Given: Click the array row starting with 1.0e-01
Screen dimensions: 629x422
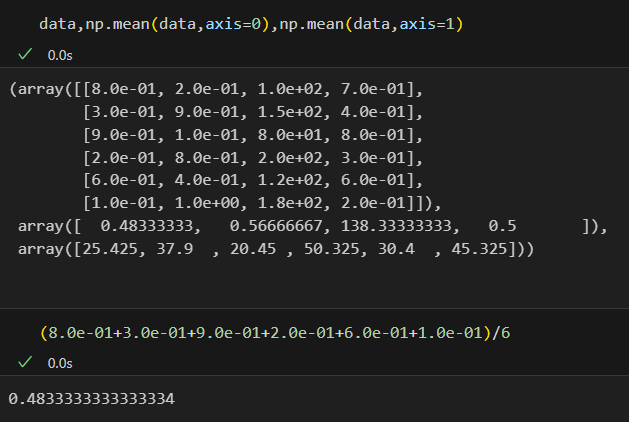Looking at the screenshot, I should pos(262,203).
